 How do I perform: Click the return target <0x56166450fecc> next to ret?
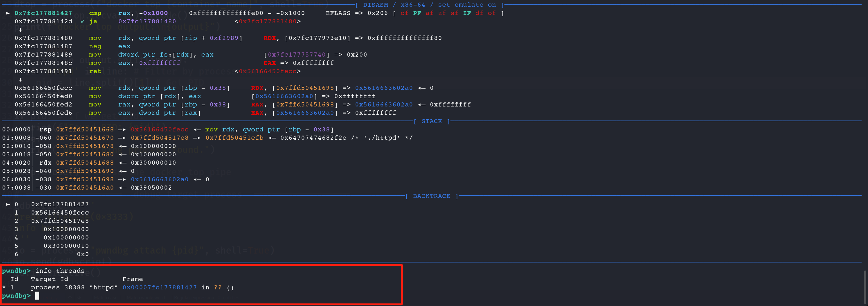(267, 71)
